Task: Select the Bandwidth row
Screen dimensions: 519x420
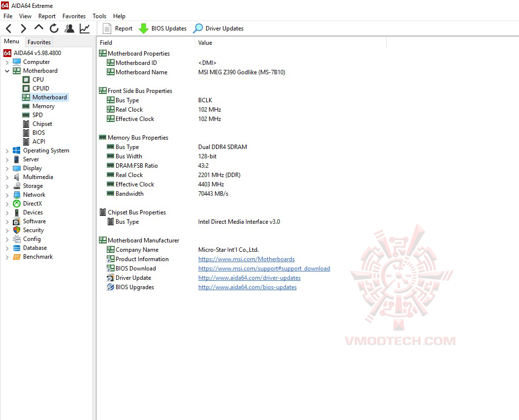Action: point(167,194)
